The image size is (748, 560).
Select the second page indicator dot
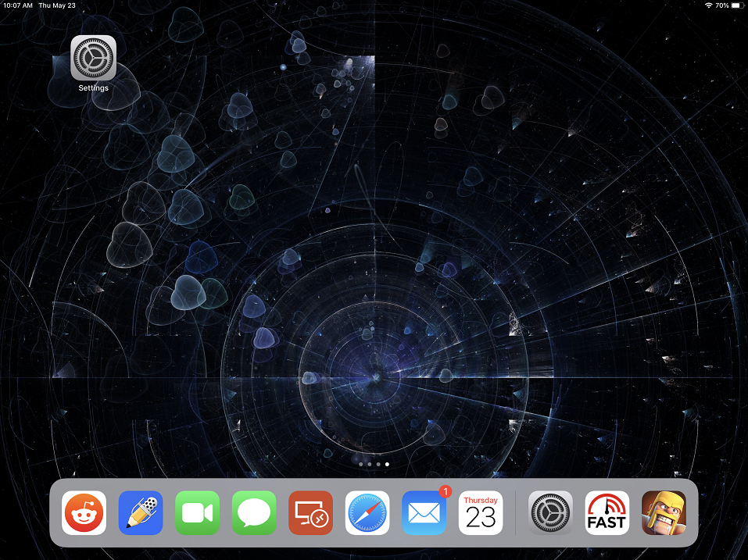tap(369, 464)
